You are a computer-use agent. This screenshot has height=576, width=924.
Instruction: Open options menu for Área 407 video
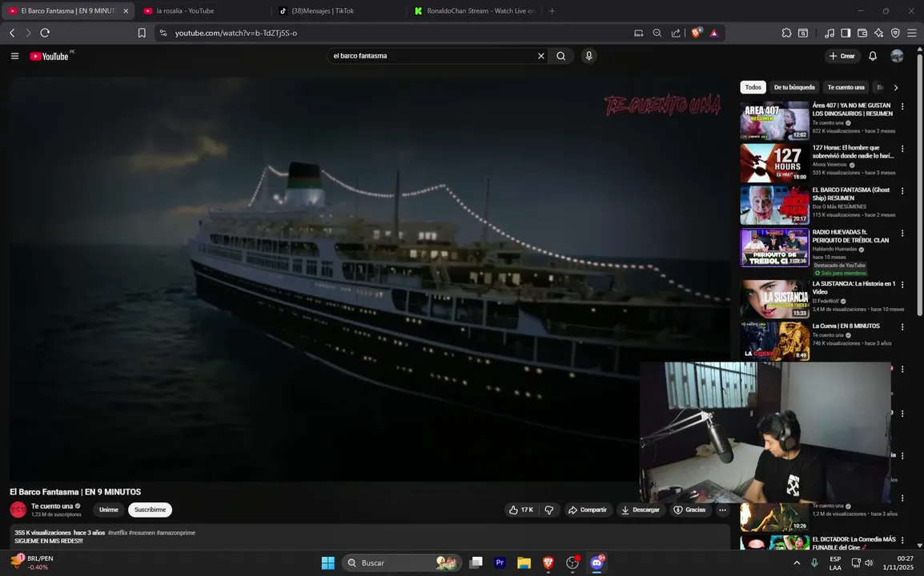click(902, 106)
